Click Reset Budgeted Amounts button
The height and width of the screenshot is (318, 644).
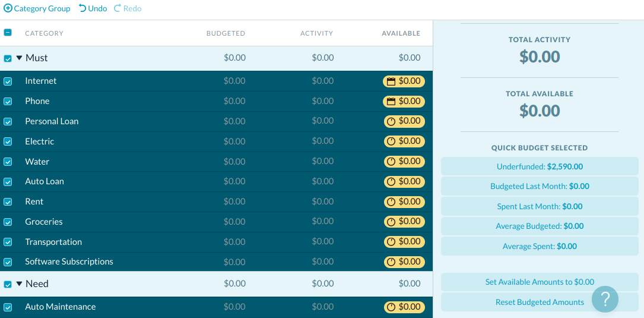pos(540,302)
